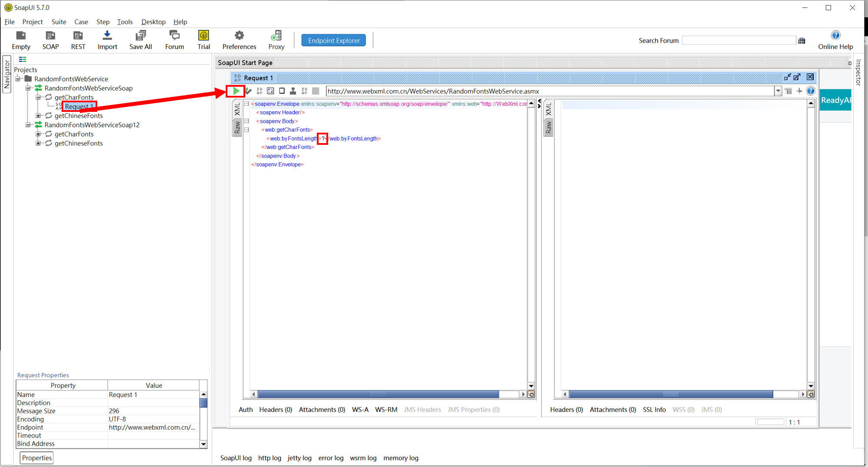Click the Save All toolbar icon
The height and width of the screenshot is (467, 868).
(x=140, y=36)
